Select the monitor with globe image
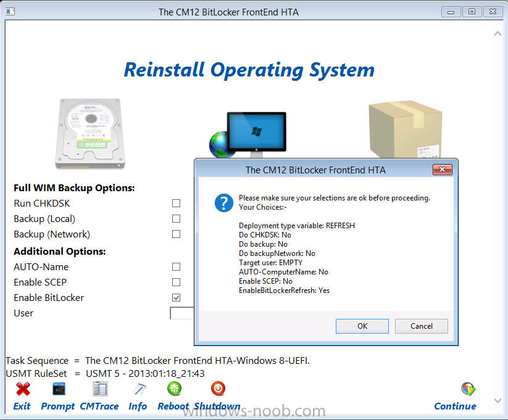Viewport: 508px width, 420px height. tap(248, 135)
